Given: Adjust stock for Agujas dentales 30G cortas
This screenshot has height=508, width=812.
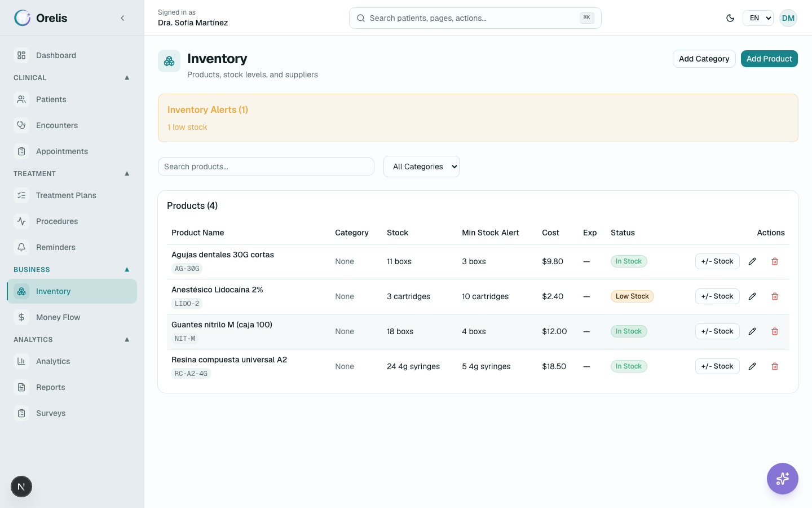Looking at the screenshot, I should click(717, 261).
